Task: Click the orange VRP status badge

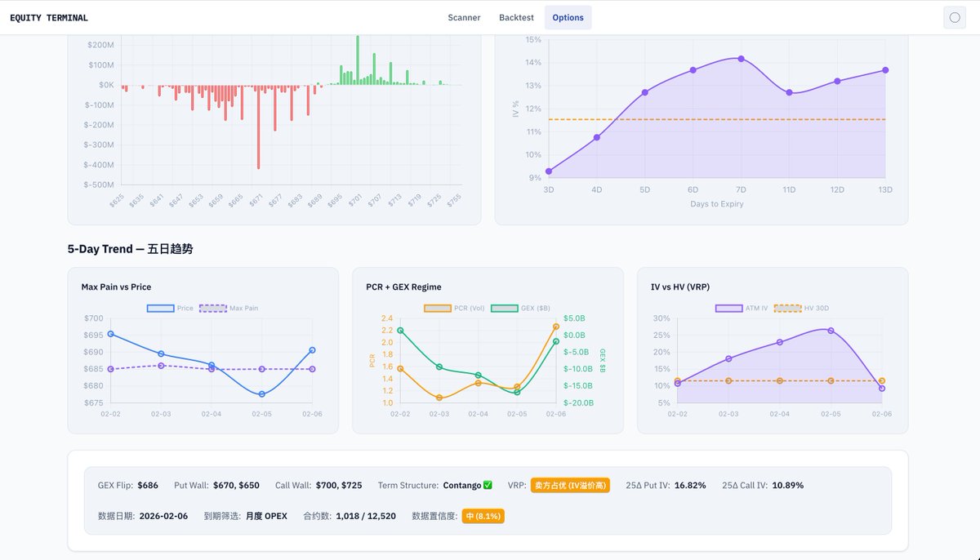Action: 571,485
